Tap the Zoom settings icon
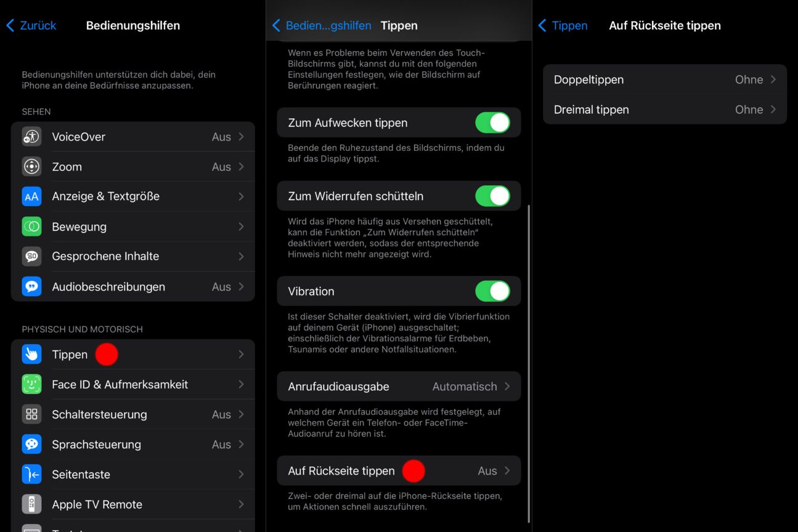This screenshot has height=532, width=798. coord(31,167)
